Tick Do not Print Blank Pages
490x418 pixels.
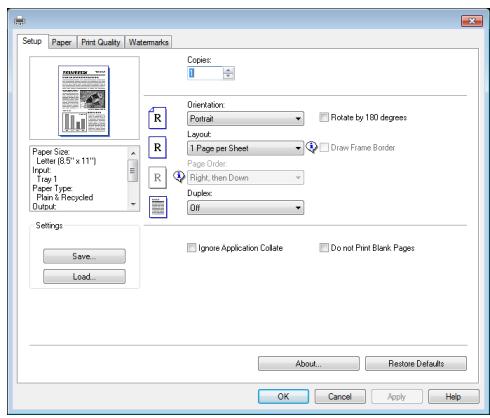[x=324, y=248]
